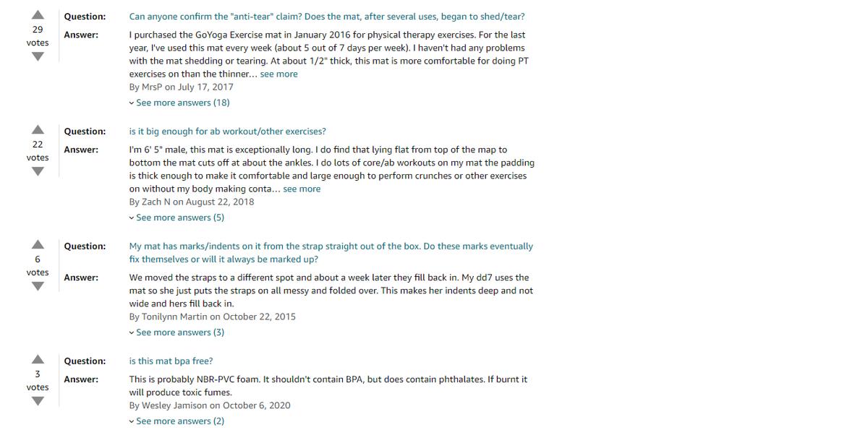Downvote the strap marks/indents question
This screenshot has height=430, width=868.
coord(38,286)
